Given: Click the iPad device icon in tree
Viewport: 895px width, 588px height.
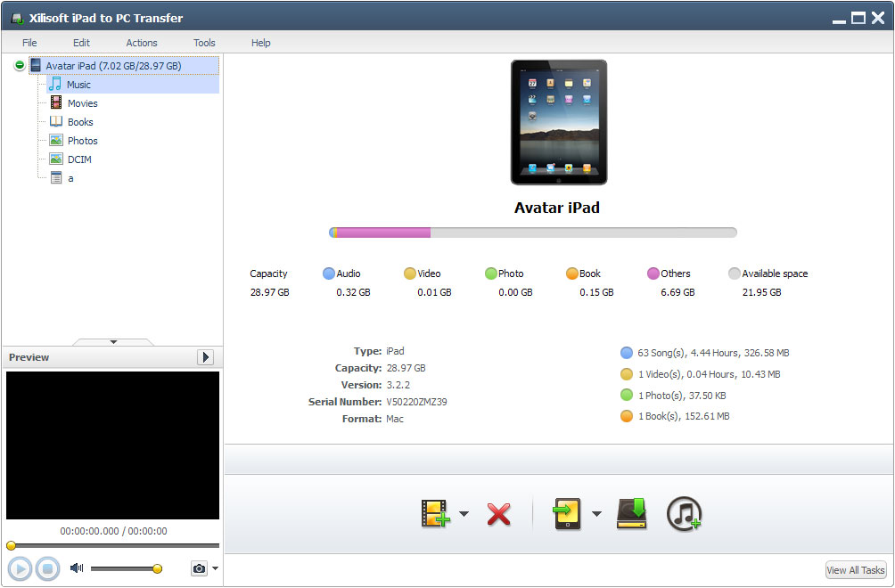Looking at the screenshot, I should coord(36,65).
